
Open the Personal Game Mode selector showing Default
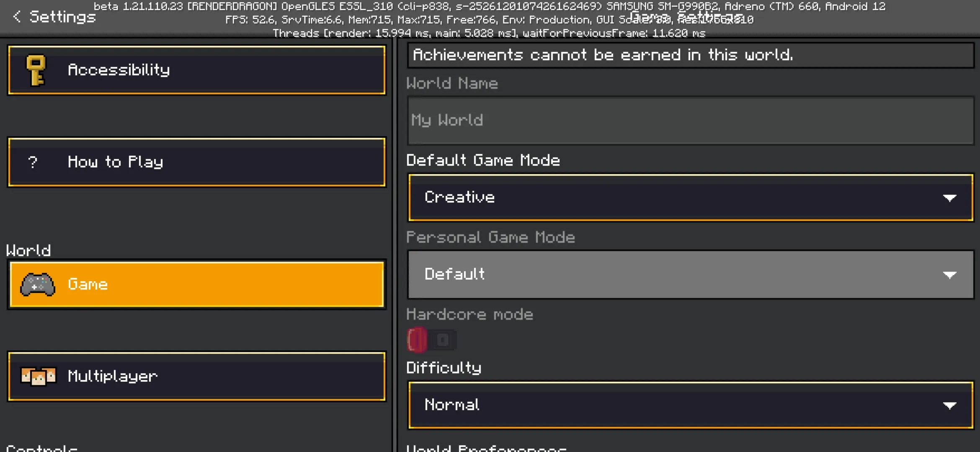(690, 275)
